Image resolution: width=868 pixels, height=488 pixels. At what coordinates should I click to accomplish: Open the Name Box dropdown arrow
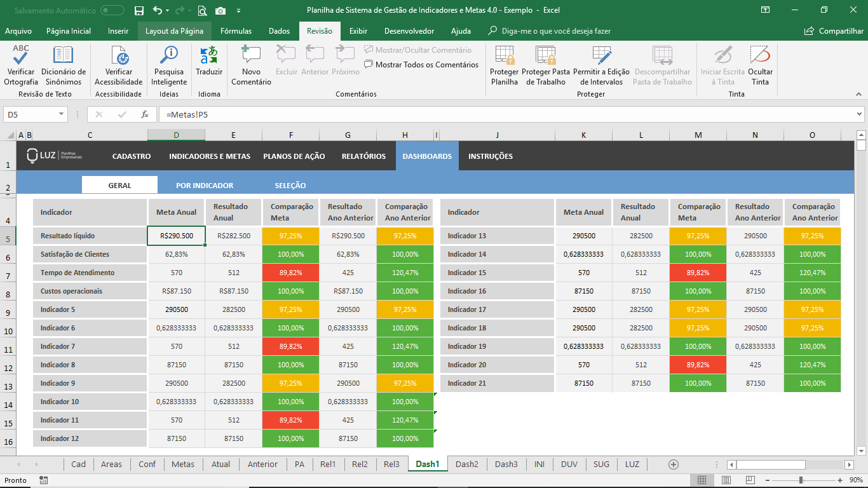tap(62, 114)
